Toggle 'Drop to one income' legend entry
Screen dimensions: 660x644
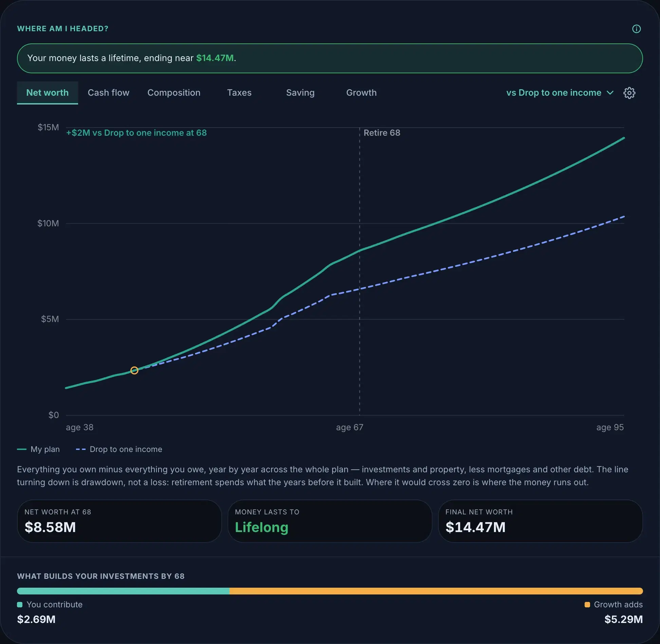pyautogui.click(x=119, y=449)
